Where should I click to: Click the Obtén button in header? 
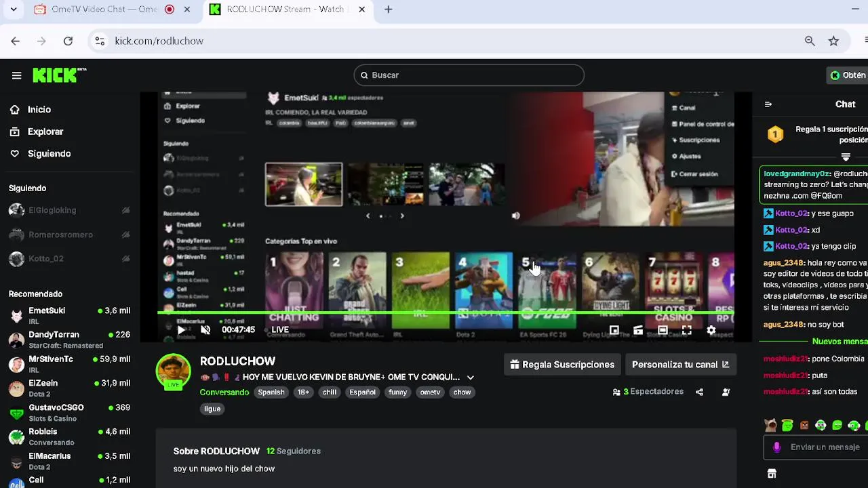[848, 75]
